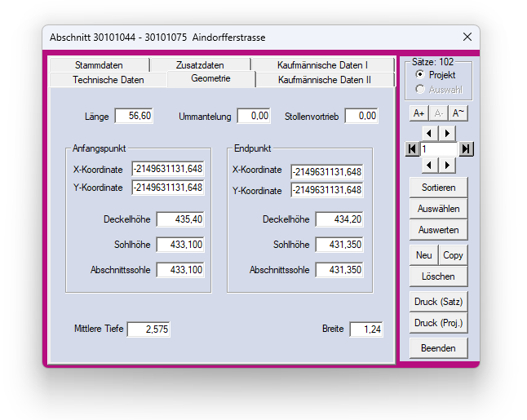Image resolution: width=527 pixels, height=420 pixels.
Task: Click right arrow above the record number field
Action: click(447, 133)
